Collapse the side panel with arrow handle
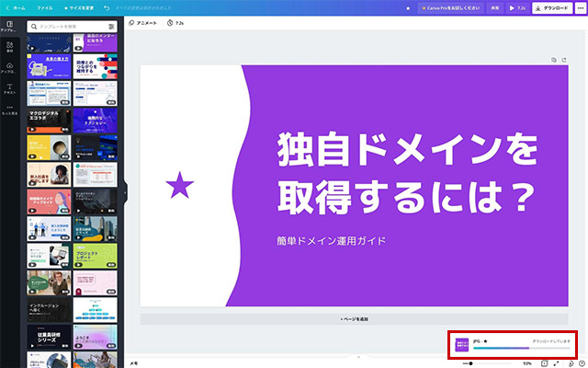This screenshot has height=368, width=588. pyautogui.click(x=126, y=193)
